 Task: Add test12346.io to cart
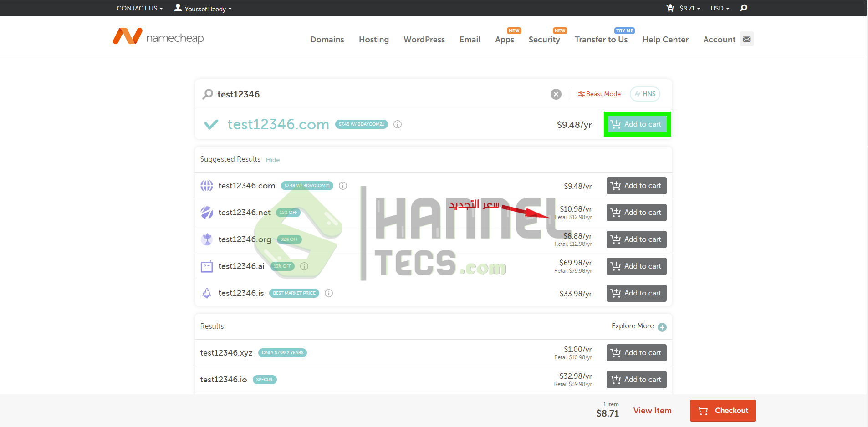[636, 380]
